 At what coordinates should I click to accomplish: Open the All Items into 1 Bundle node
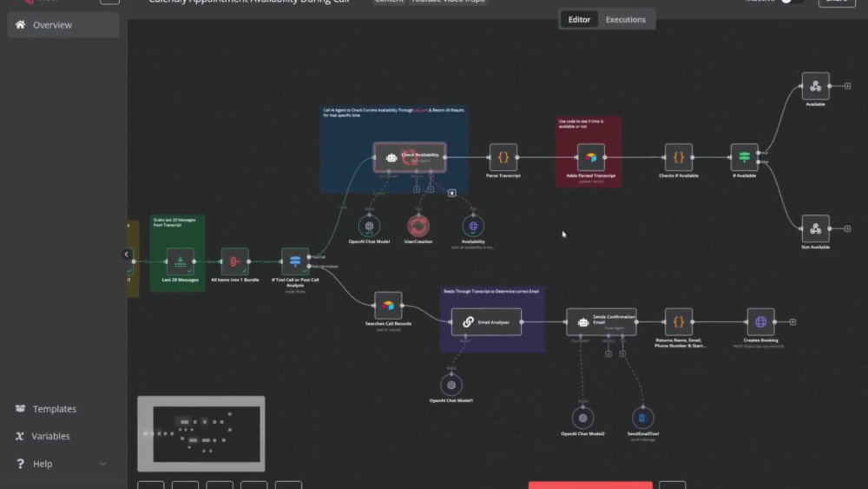(234, 261)
